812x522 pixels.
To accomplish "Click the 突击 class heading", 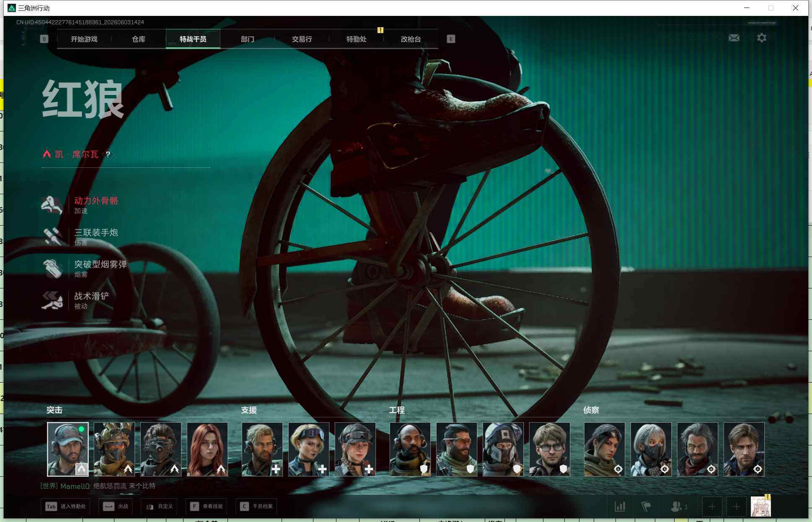I will pos(54,410).
